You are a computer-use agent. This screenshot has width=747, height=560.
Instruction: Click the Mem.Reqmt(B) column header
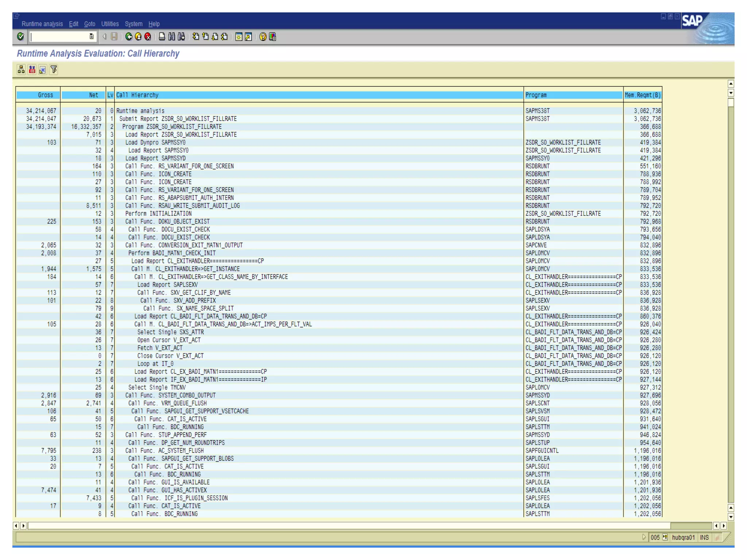click(x=643, y=95)
